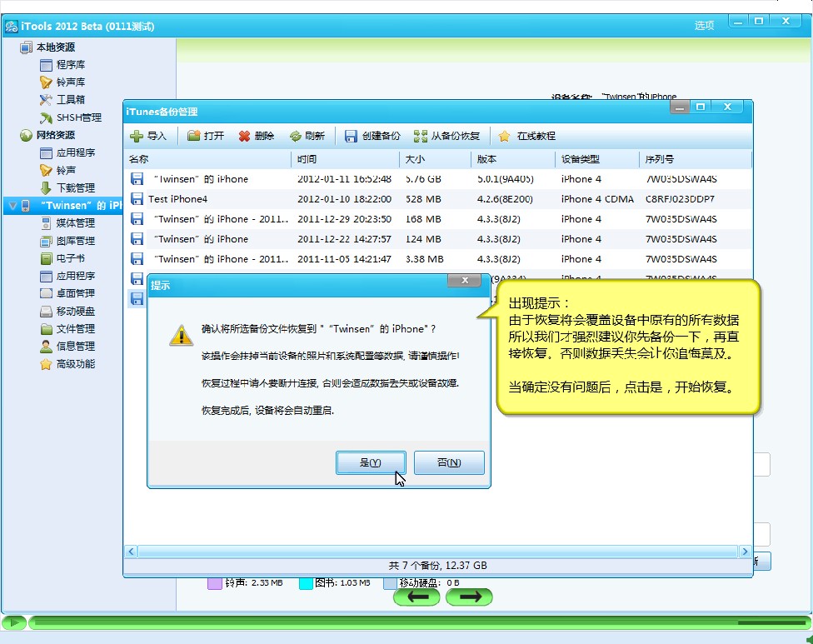Click serial number C8RFJ023DDP7 cell
The image size is (813, 644).
click(680, 199)
